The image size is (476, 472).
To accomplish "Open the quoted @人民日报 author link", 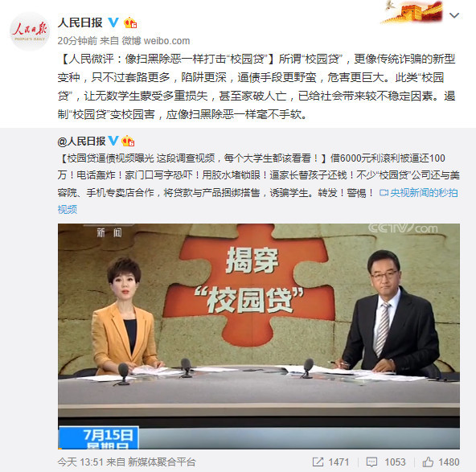I will [x=81, y=142].
